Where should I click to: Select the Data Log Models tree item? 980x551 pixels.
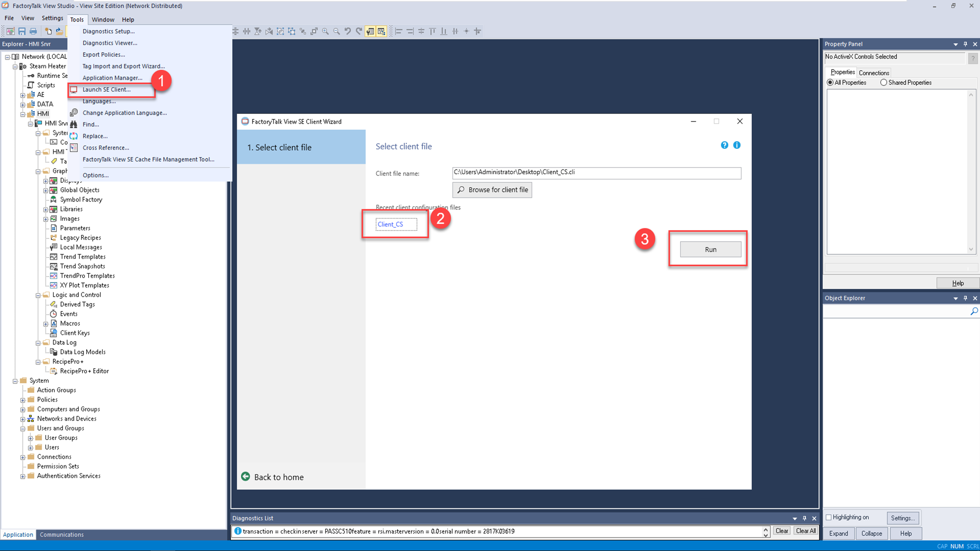coord(83,352)
